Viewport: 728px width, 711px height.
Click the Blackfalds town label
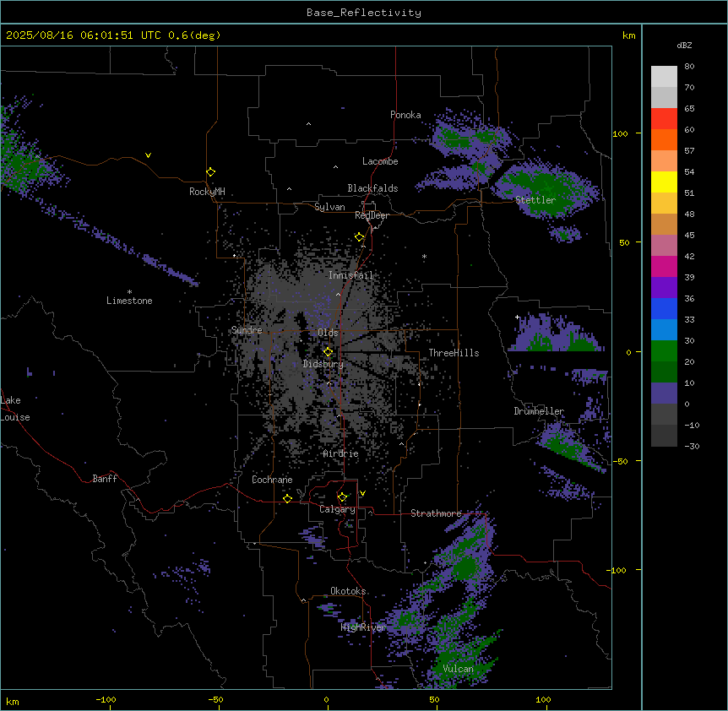click(372, 188)
